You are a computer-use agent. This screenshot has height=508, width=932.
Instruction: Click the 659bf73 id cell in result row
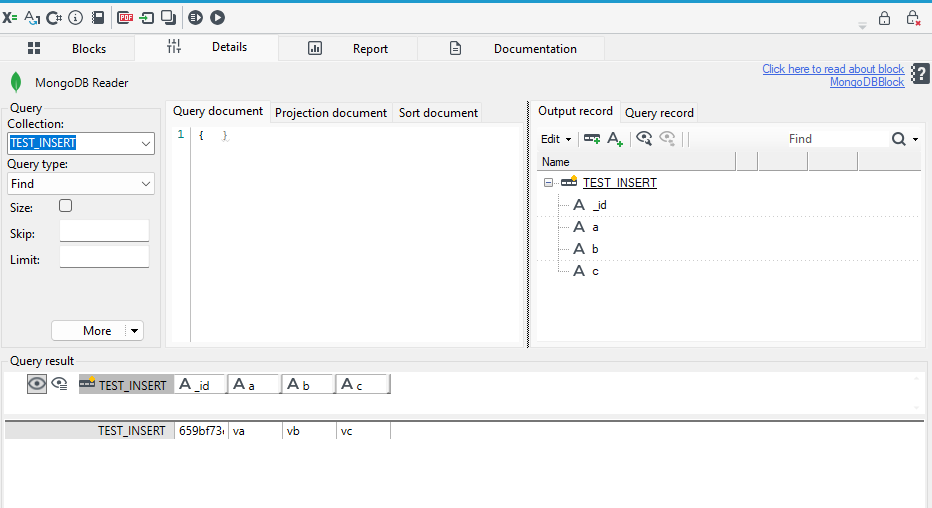tap(201, 431)
